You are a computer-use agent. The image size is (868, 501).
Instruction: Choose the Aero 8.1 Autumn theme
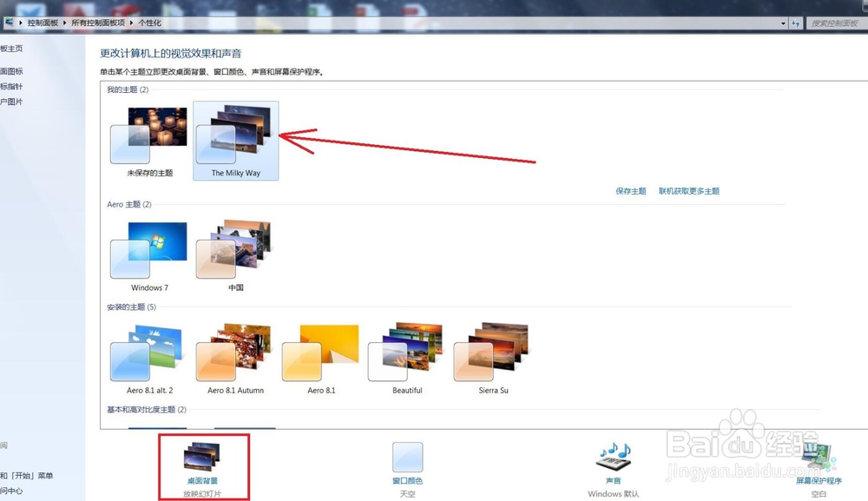click(236, 359)
